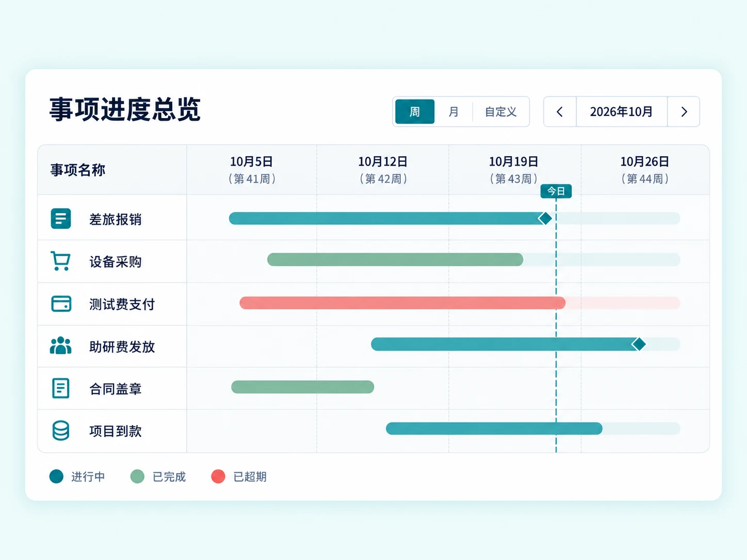The width and height of the screenshot is (747, 560).
Task: Click the 项目到款 coin stack icon
Action: [61, 431]
